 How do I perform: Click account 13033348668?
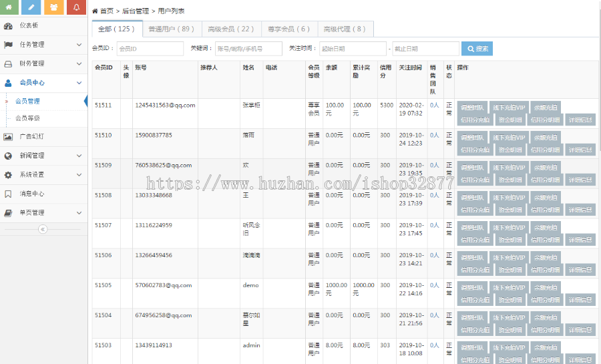pyautogui.click(x=154, y=195)
